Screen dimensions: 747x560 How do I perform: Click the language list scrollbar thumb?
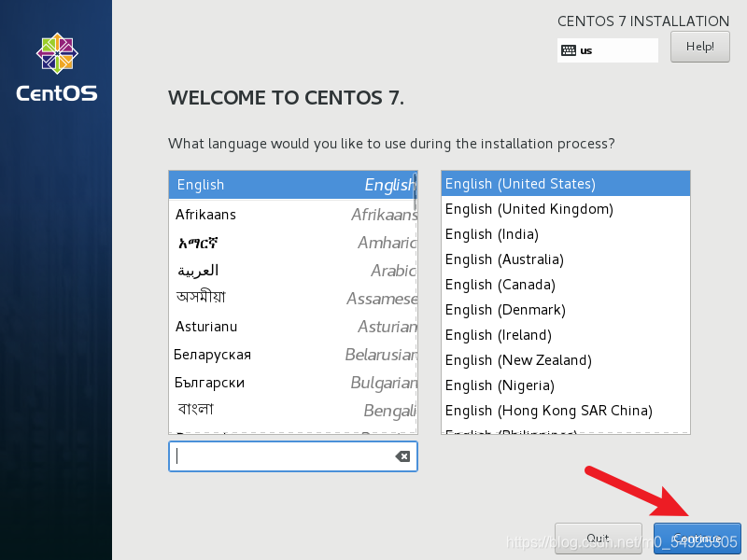pos(415,192)
